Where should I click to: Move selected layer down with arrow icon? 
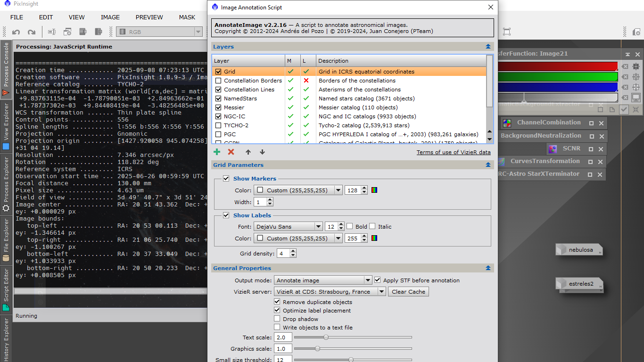click(262, 152)
